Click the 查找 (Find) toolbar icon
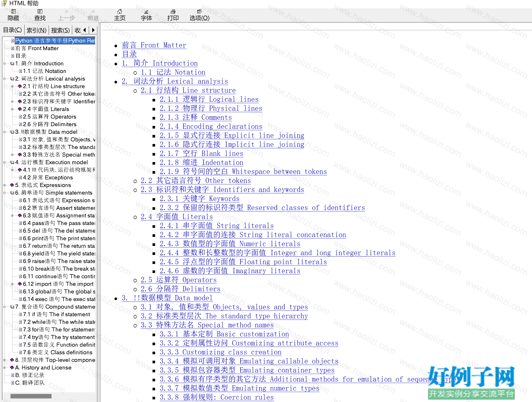This screenshot has width=532, height=402. 40,12
